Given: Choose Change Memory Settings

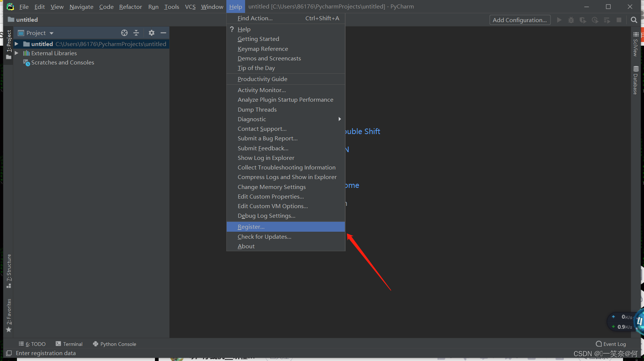Looking at the screenshot, I should 286,187.
